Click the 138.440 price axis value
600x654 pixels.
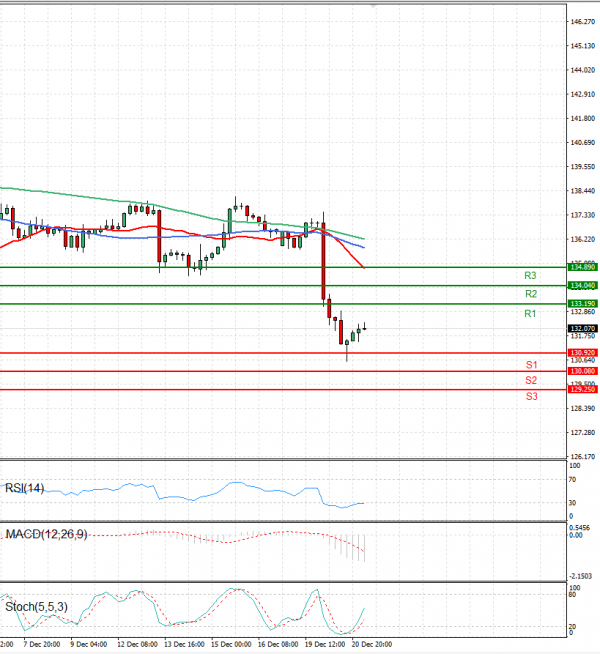(582, 191)
